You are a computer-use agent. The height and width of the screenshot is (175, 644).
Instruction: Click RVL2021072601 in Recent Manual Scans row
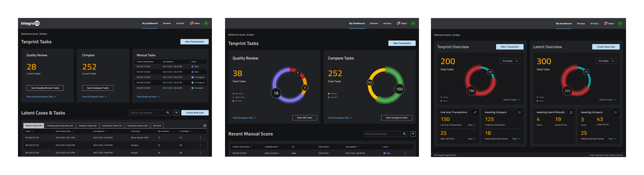[240, 153]
